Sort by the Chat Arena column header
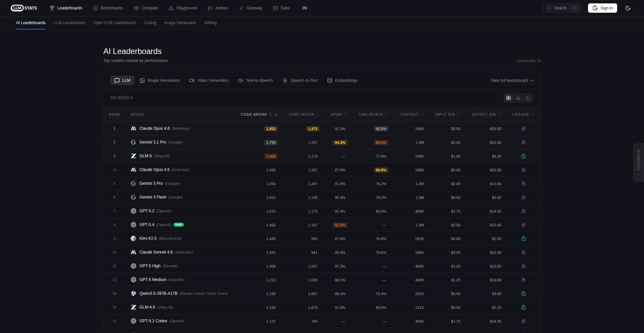The height and width of the screenshot is (333, 644). (301, 114)
